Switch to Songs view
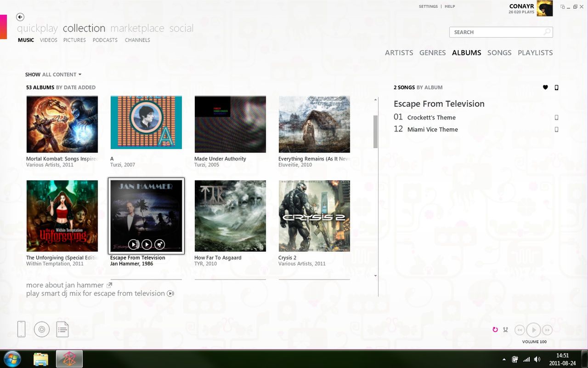This screenshot has height=368, width=588. click(x=499, y=52)
